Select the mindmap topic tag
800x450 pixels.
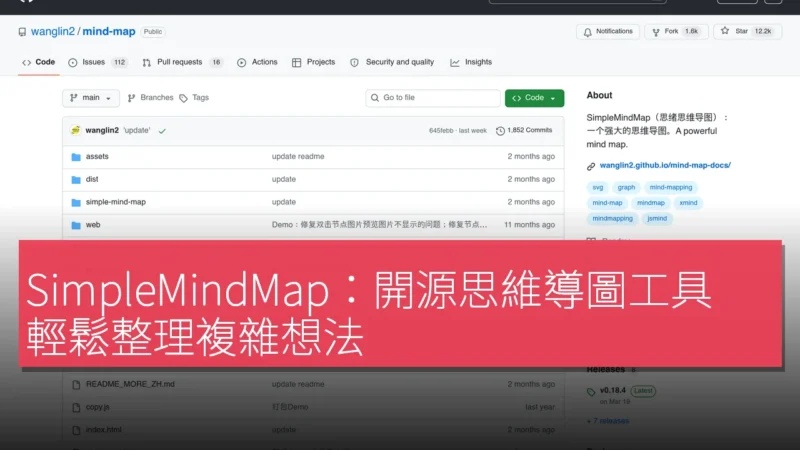(651, 203)
